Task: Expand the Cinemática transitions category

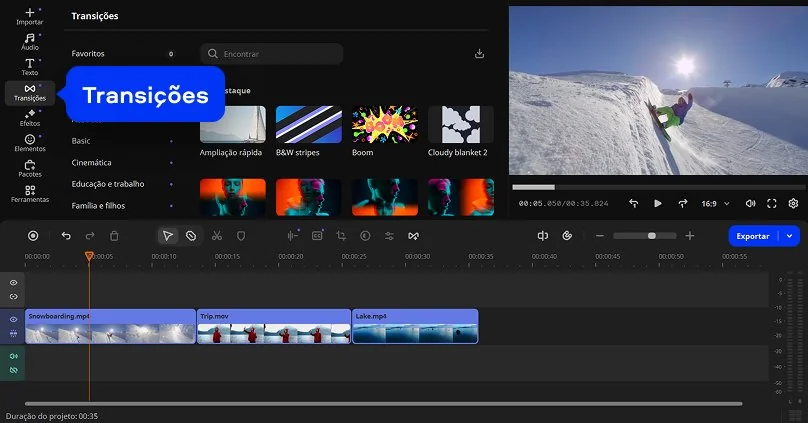Action: 92,162
